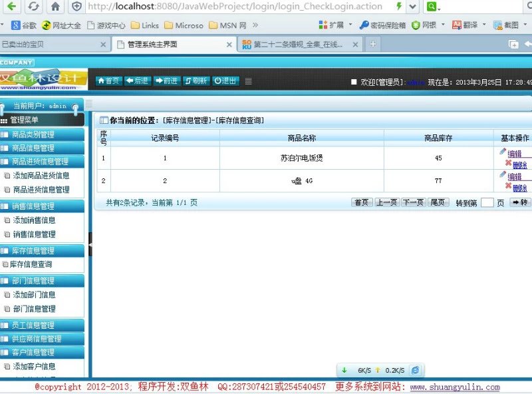
Task: Expand the 商品类别管理 menu section
Action: click(42, 134)
